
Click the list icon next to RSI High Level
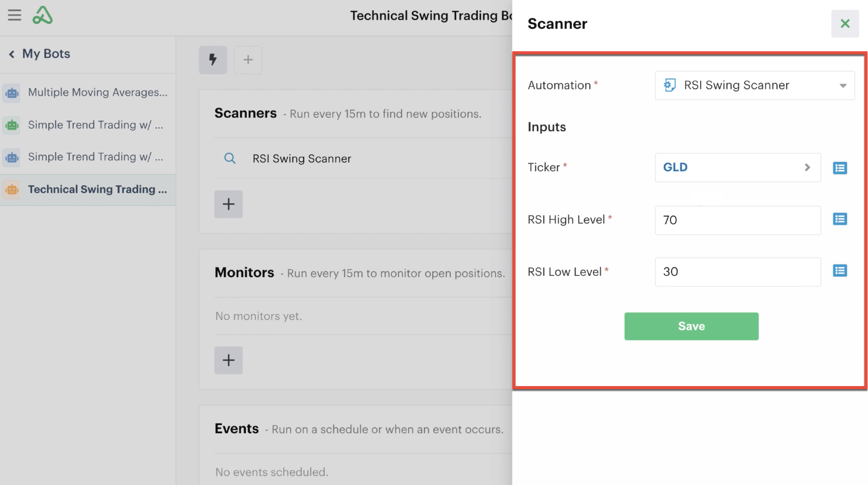pyautogui.click(x=840, y=219)
